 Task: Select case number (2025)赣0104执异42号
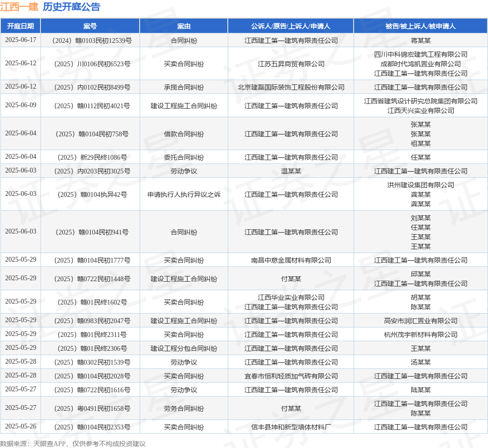click(x=91, y=194)
